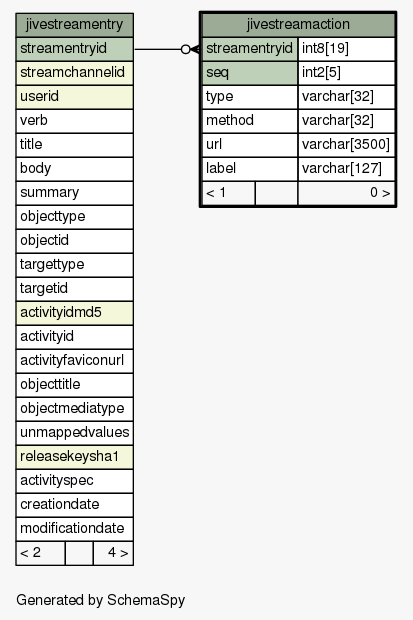Click the '< 1' parents count in jivestreamaction

(x=228, y=193)
